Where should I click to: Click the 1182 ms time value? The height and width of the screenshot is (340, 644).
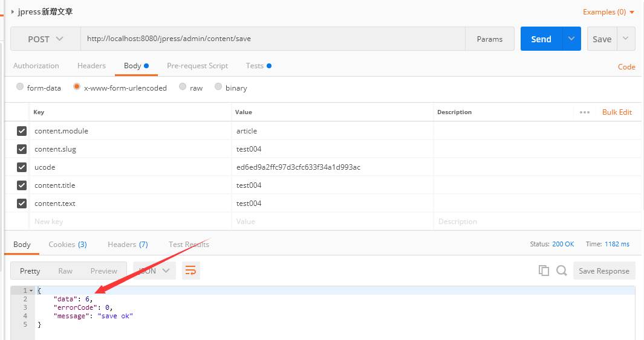(617, 244)
